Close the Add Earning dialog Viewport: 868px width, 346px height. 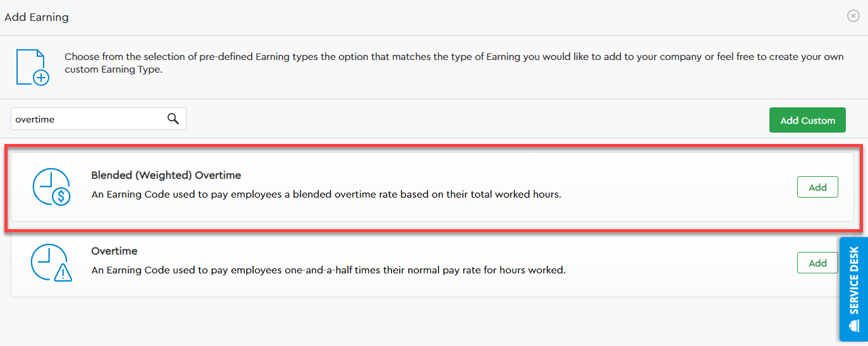point(853,16)
